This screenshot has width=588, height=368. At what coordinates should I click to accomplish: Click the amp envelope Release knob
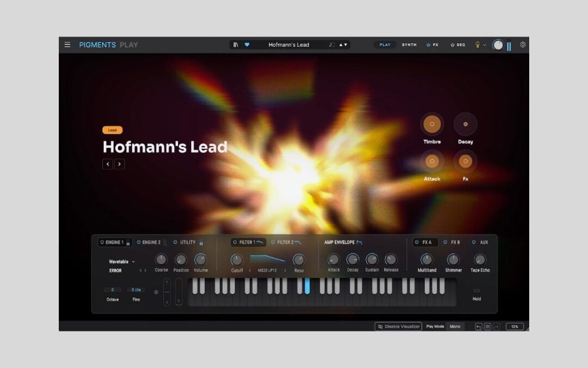click(x=391, y=259)
